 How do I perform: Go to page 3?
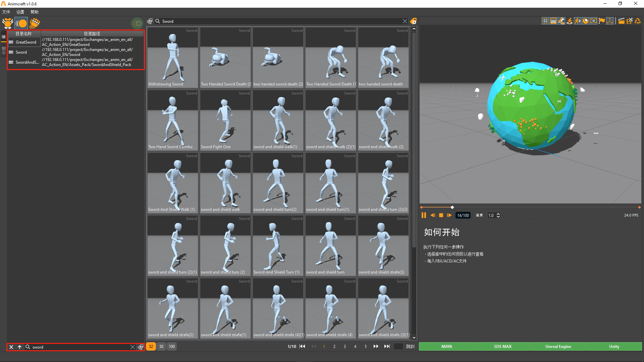coord(345,346)
